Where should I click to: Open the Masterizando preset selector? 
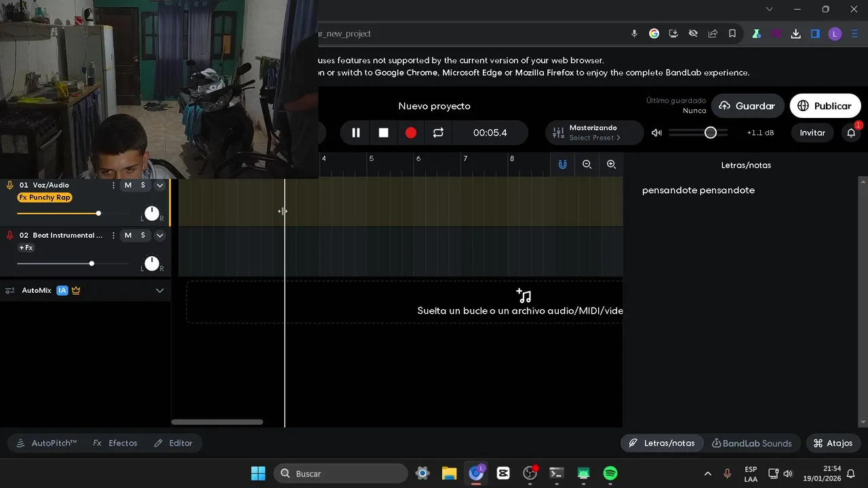(594, 133)
